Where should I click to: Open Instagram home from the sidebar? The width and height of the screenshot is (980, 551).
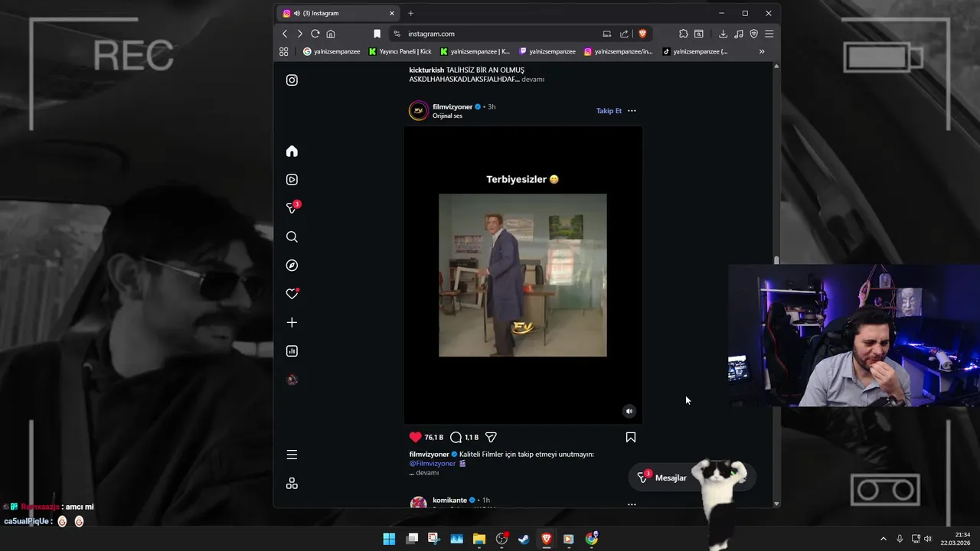click(x=292, y=152)
